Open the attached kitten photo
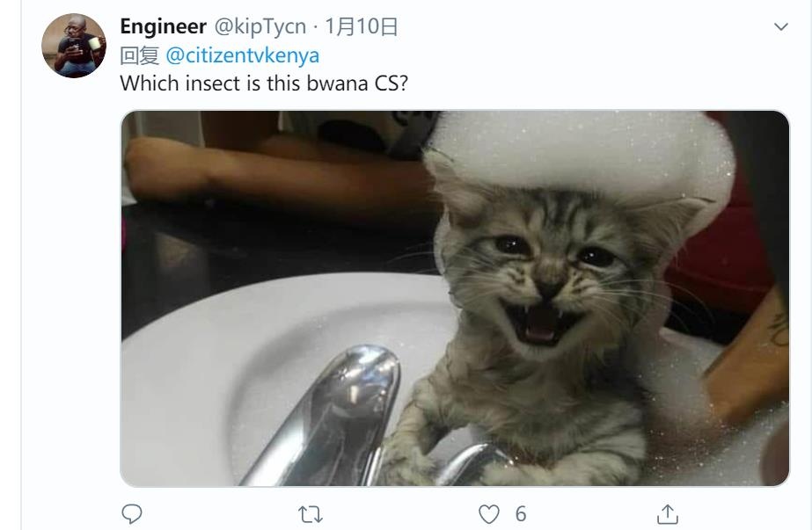 tap(455, 298)
